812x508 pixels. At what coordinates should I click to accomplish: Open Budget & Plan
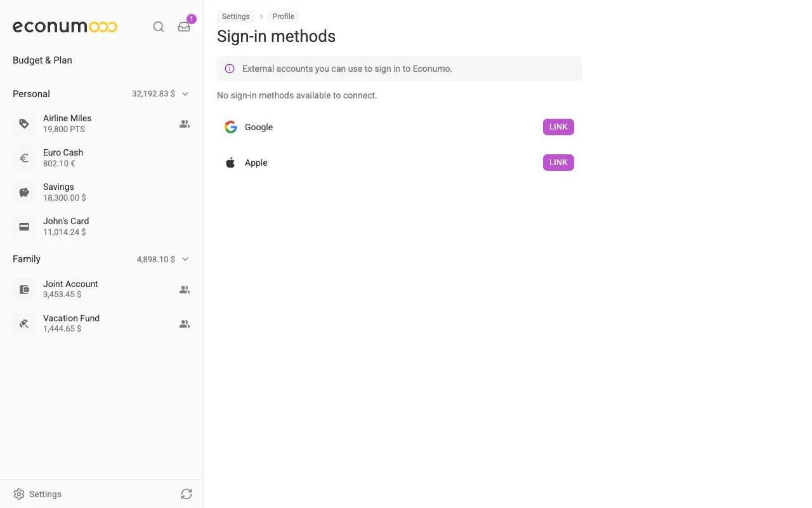click(x=43, y=60)
